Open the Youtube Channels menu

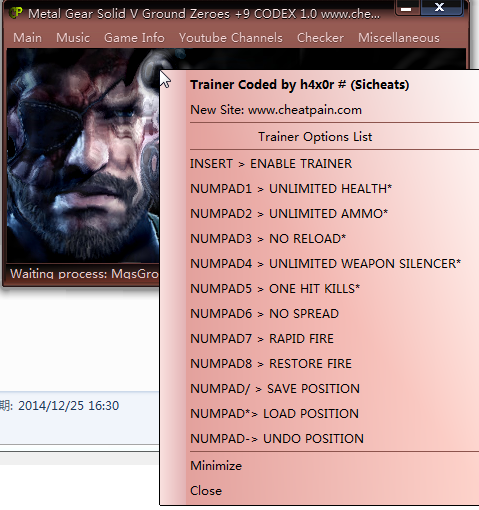click(231, 38)
